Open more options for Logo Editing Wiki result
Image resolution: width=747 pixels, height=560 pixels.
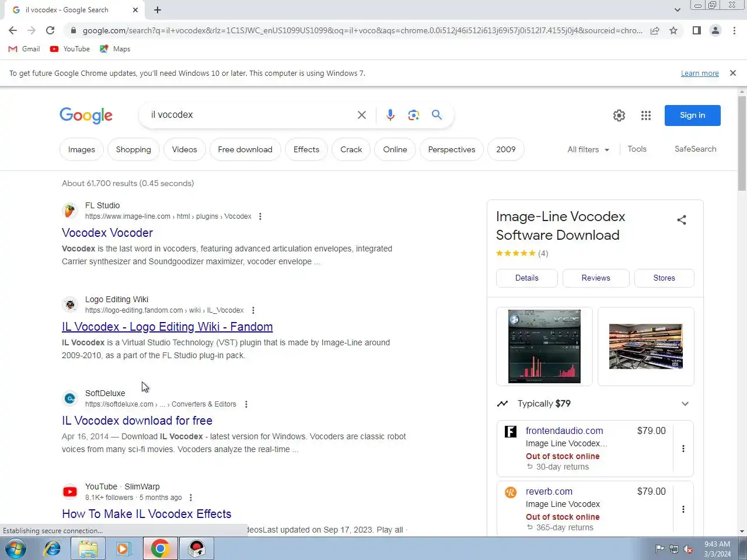253,310
